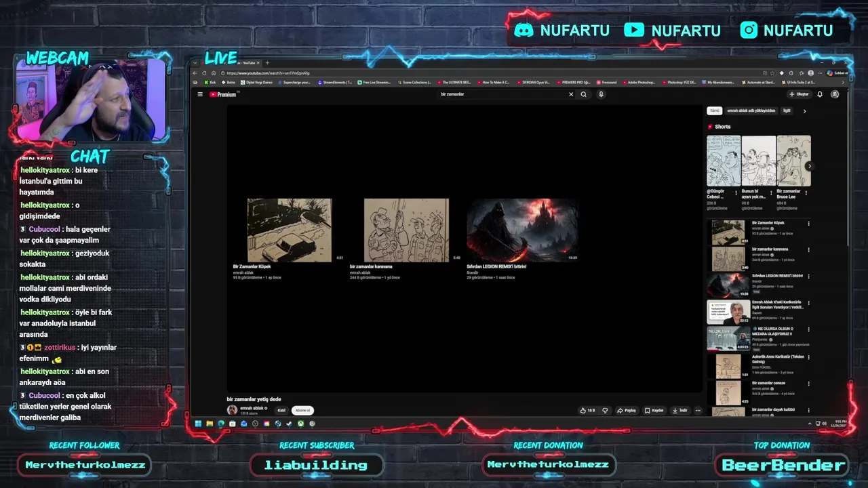The image size is (868, 488).
Task: Go to YouTube Premium home logo
Action: coord(223,94)
